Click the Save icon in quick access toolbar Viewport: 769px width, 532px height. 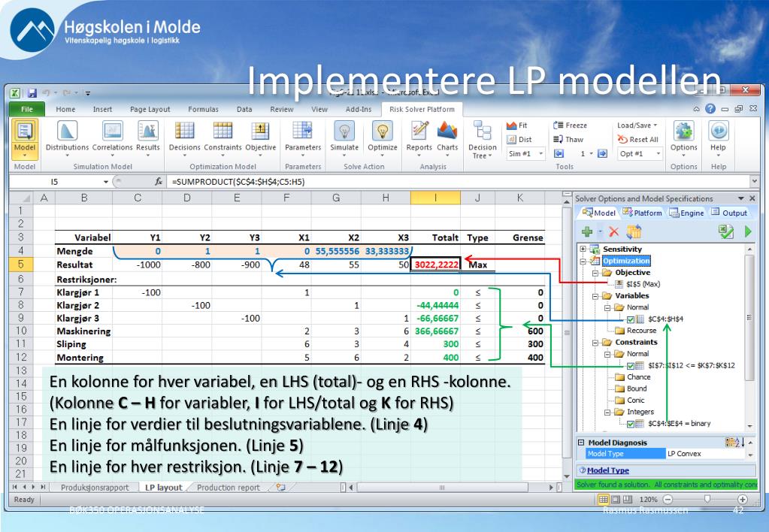point(32,92)
